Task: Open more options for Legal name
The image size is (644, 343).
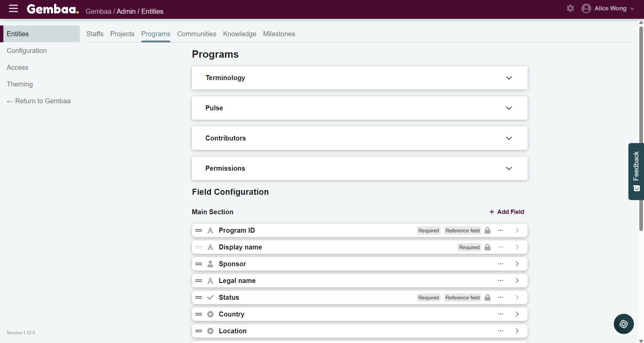Action: (x=500, y=281)
